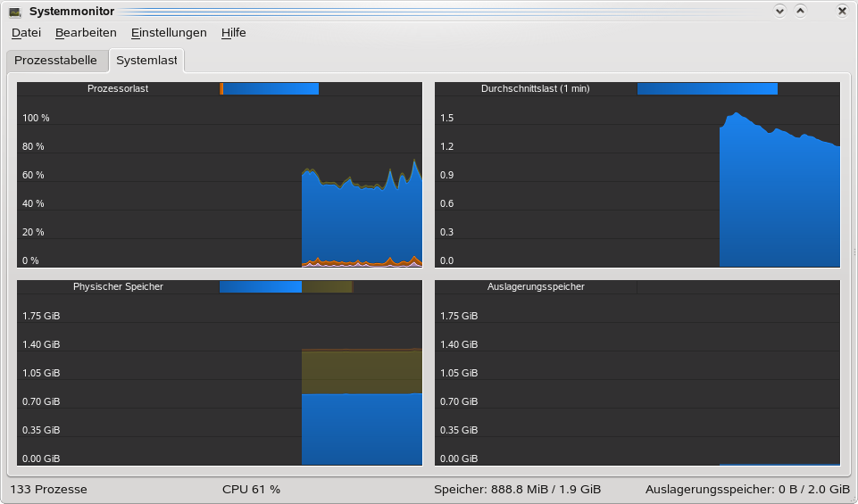Screen dimensions: 858x504
Task: Open the Hilfe menu
Action: pos(234,33)
